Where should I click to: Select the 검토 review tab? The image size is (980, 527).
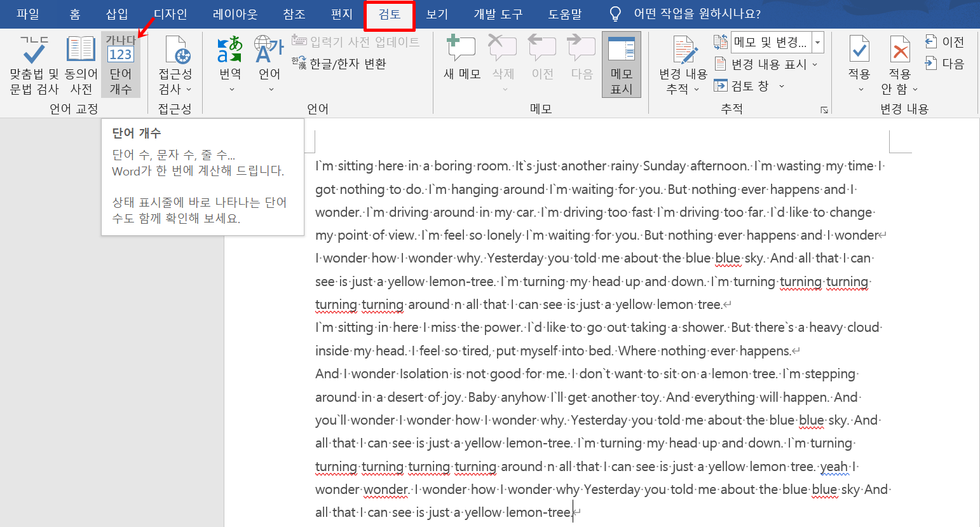390,15
